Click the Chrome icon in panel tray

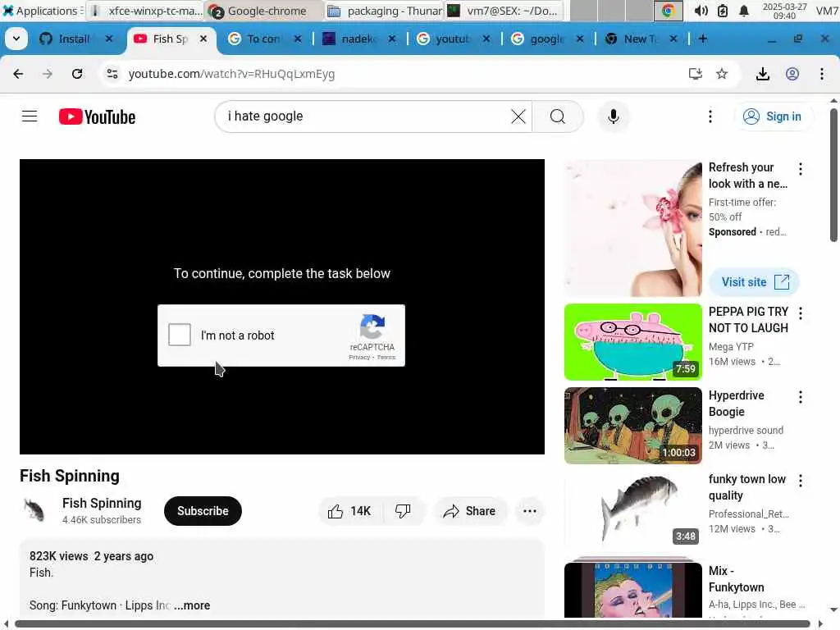pyautogui.click(x=668, y=11)
